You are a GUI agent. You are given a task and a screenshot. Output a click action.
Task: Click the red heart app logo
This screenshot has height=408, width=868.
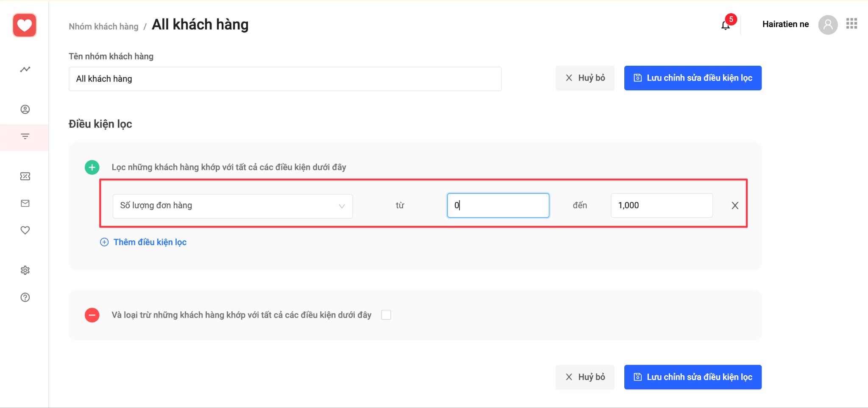pyautogui.click(x=25, y=25)
